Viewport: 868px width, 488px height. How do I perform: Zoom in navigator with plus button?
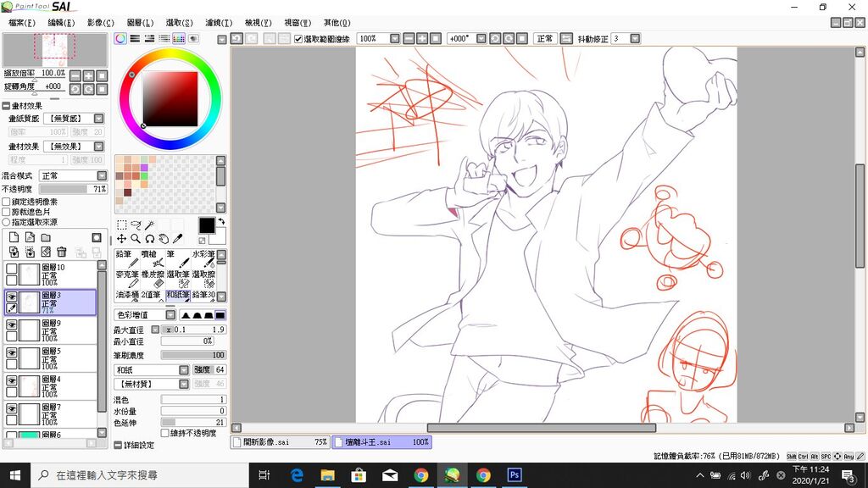(x=88, y=75)
